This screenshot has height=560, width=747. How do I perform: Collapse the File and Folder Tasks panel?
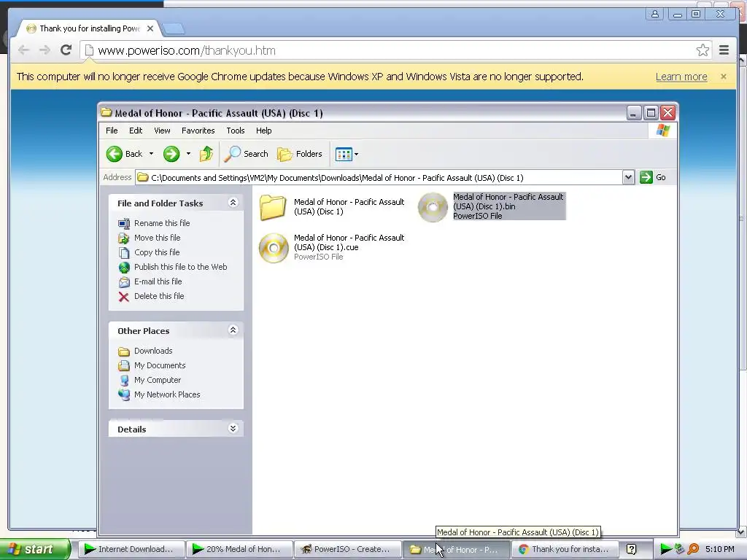pyautogui.click(x=233, y=203)
